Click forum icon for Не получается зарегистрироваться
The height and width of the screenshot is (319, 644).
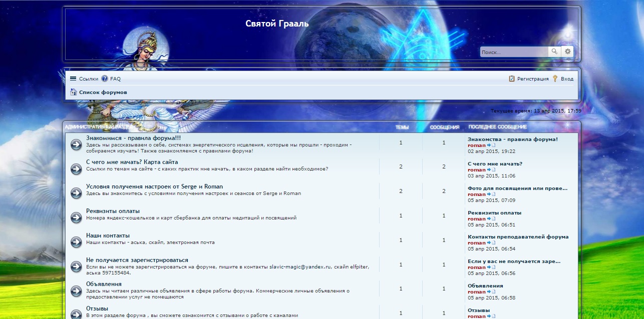(x=76, y=266)
